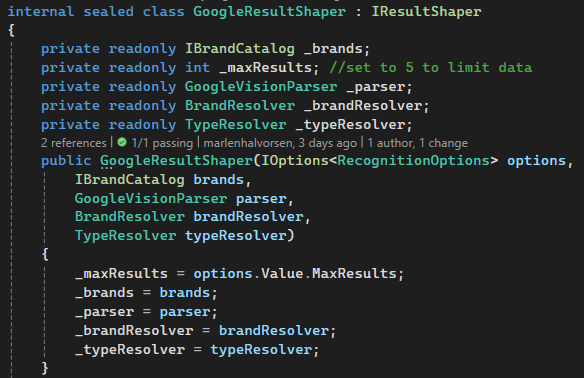Click the "typeResolver" constructor parameter
Screen dimensions: 584x378
tap(236, 236)
